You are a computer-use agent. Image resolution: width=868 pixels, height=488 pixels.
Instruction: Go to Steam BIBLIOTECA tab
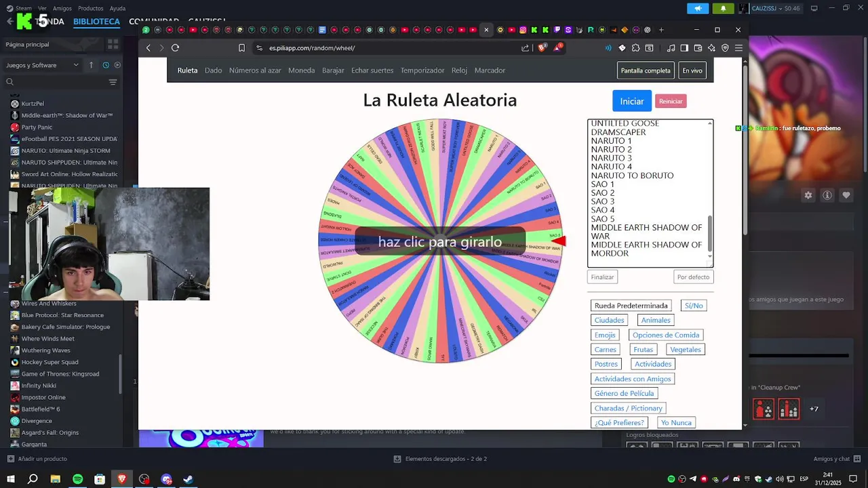(x=96, y=22)
